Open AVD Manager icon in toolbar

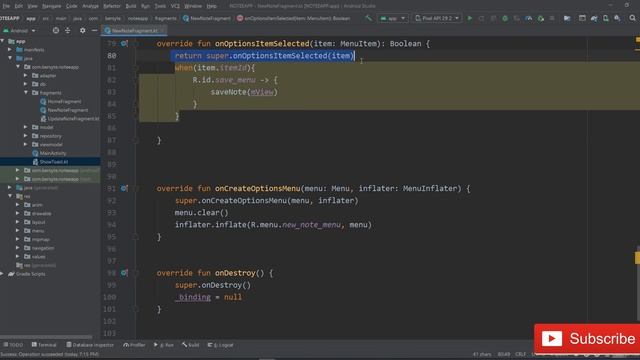point(606,18)
